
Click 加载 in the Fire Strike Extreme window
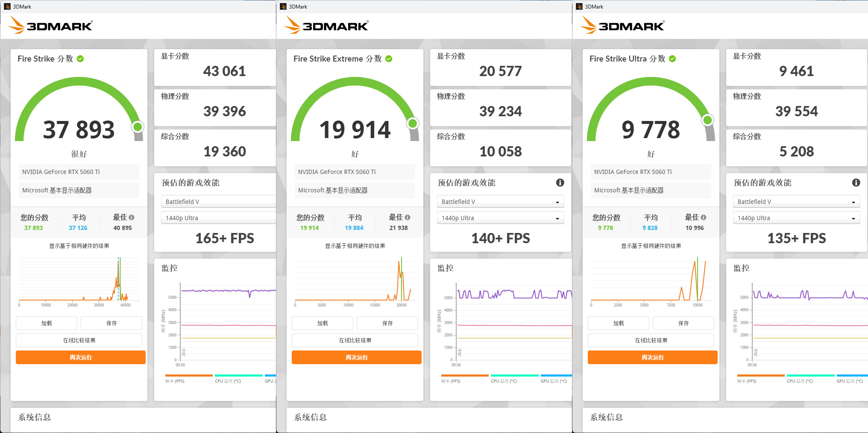(x=323, y=323)
